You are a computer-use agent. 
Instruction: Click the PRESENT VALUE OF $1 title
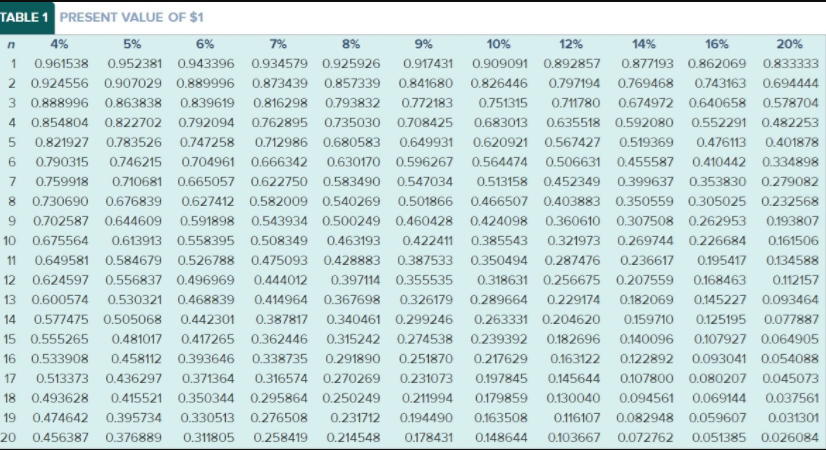tap(131, 17)
